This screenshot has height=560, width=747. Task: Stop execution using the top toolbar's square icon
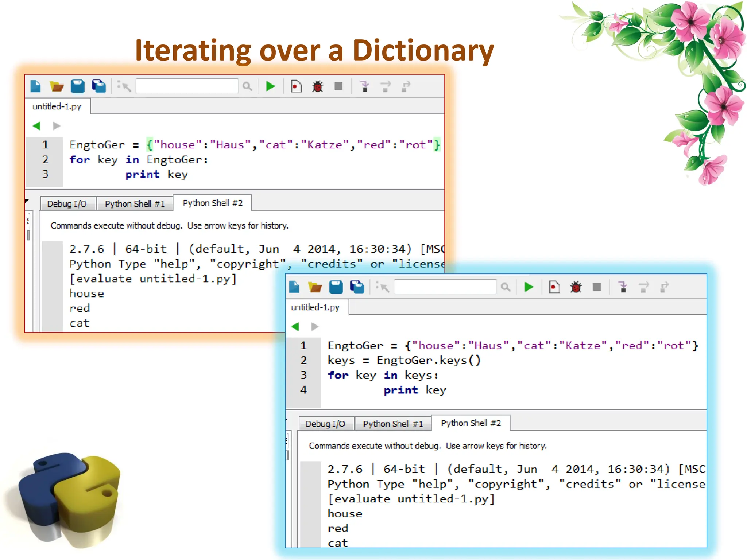tap(338, 86)
